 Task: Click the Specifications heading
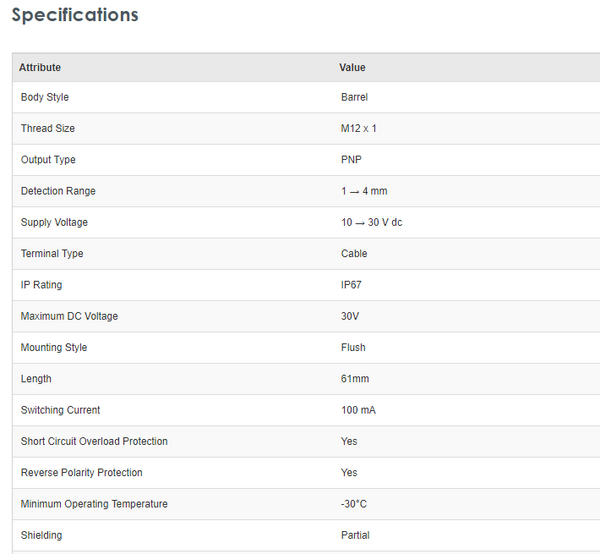point(75,15)
